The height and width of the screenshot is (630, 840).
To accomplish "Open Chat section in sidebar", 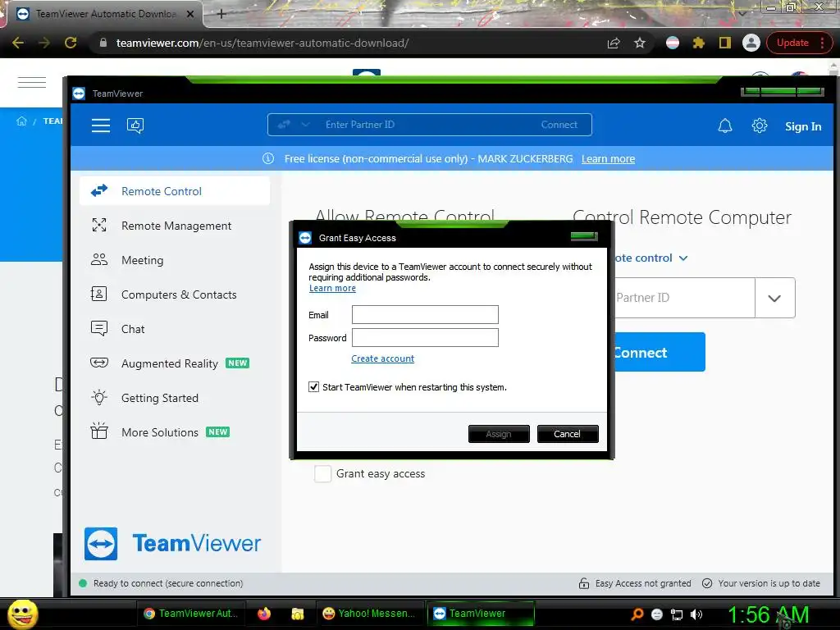I will [175, 328].
